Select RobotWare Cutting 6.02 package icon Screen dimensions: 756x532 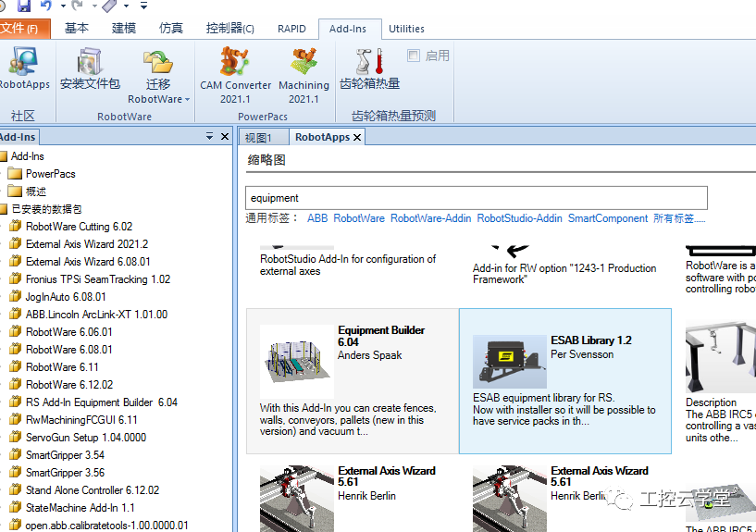pyautogui.click(x=16, y=226)
